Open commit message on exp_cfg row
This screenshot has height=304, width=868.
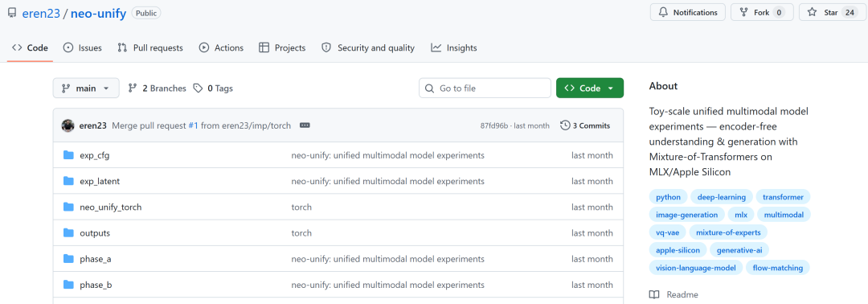(x=388, y=155)
